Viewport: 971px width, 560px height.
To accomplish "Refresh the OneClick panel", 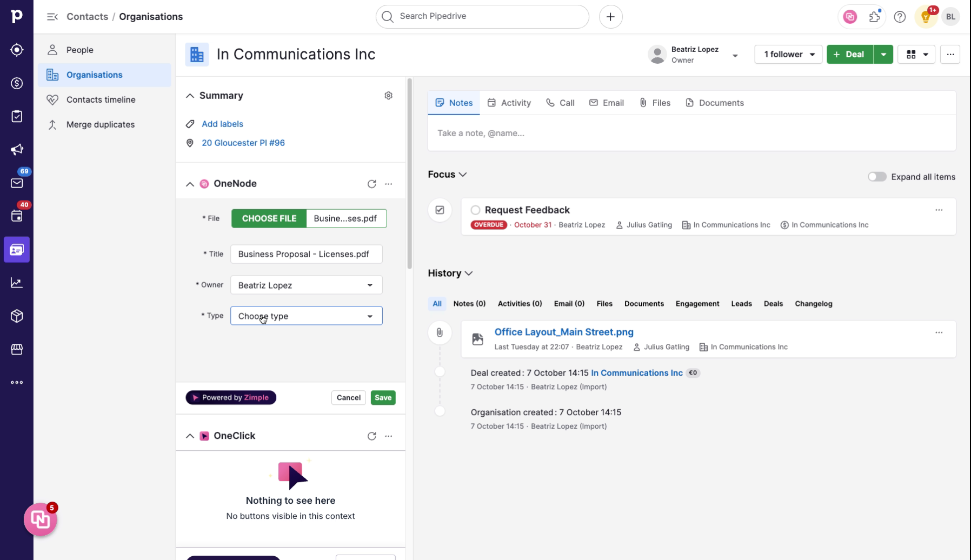I will (x=371, y=436).
